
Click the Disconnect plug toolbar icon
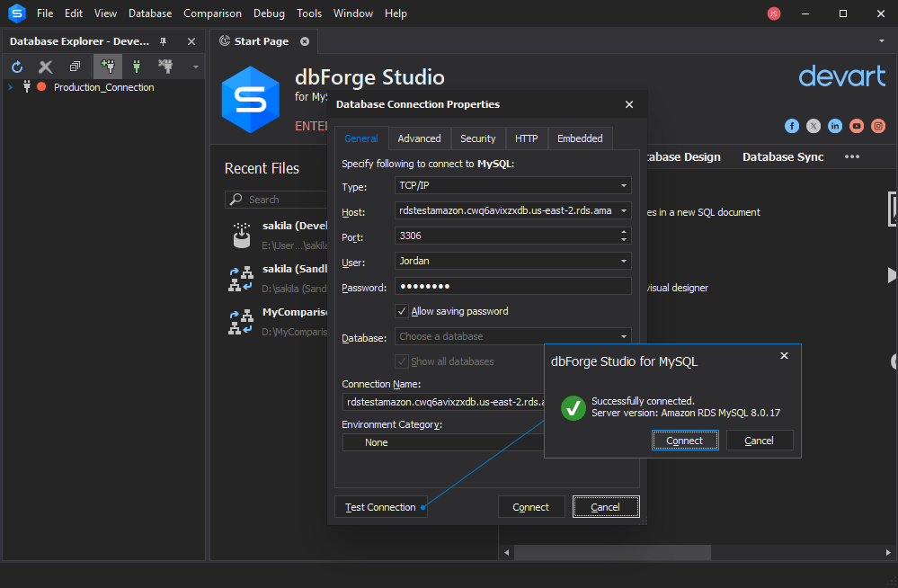(165, 66)
